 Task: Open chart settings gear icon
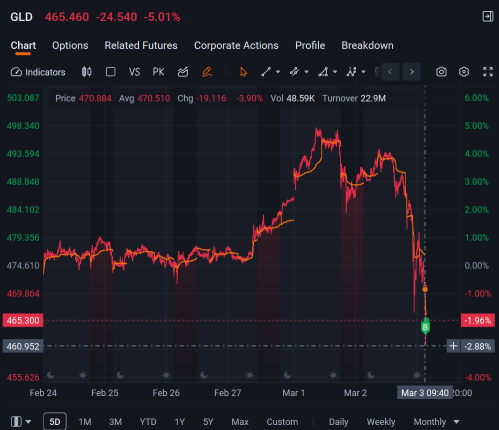[x=464, y=72]
